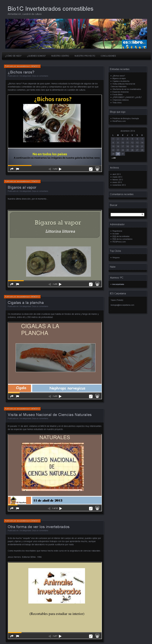152x644 pixels.
Task: Flag the Bichos raros slideshow
Action: [x=17, y=169]
